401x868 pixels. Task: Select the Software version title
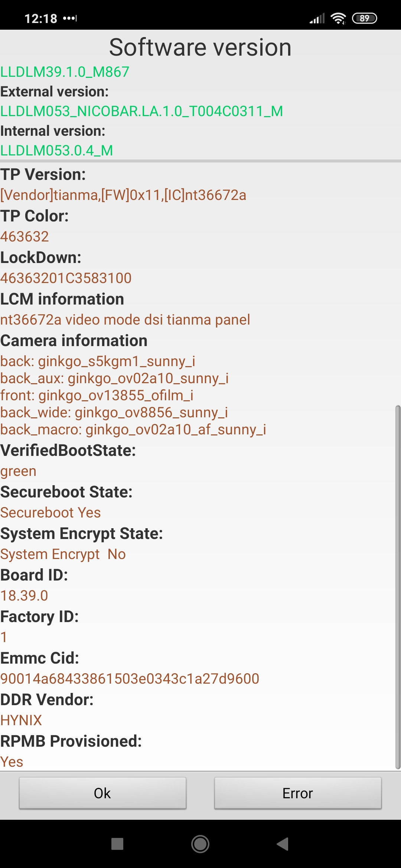200,47
